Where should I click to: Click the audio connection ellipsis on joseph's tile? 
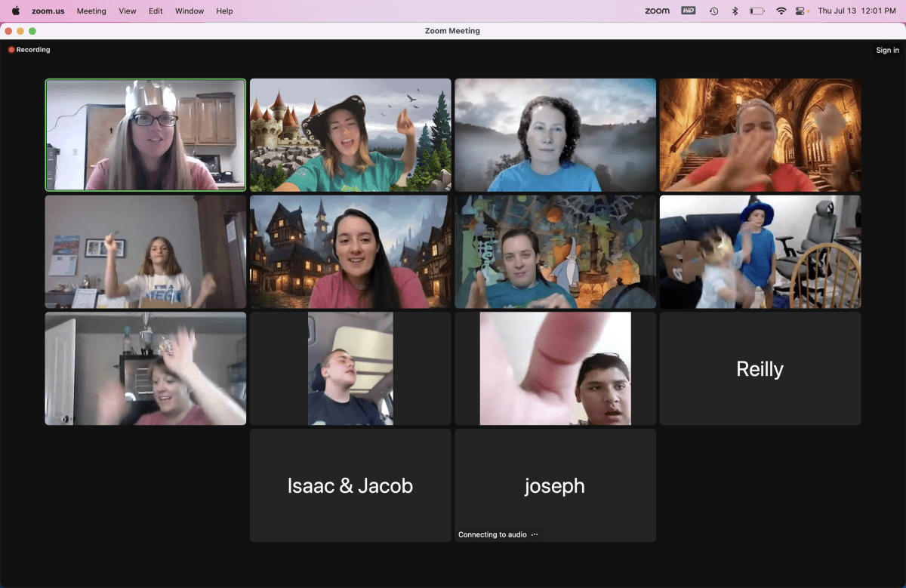coord(535,534)
